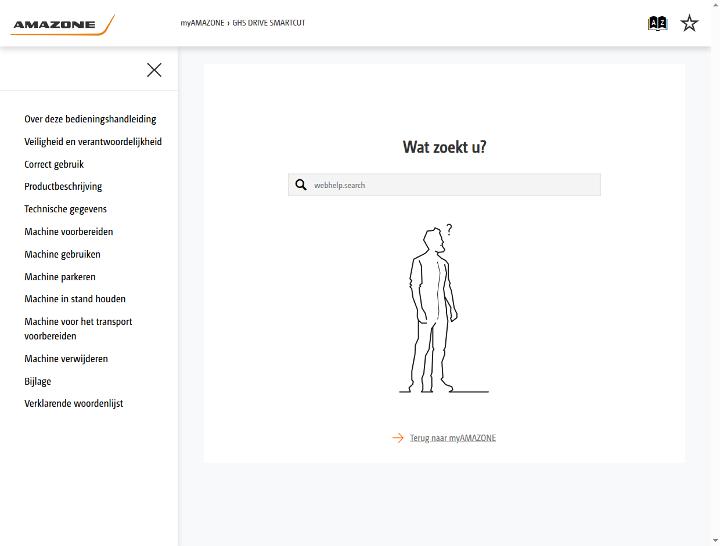Screen dimensions: 720x546
Task: Select Machine voorbereiden entry
Action: (x=69, y=231)
